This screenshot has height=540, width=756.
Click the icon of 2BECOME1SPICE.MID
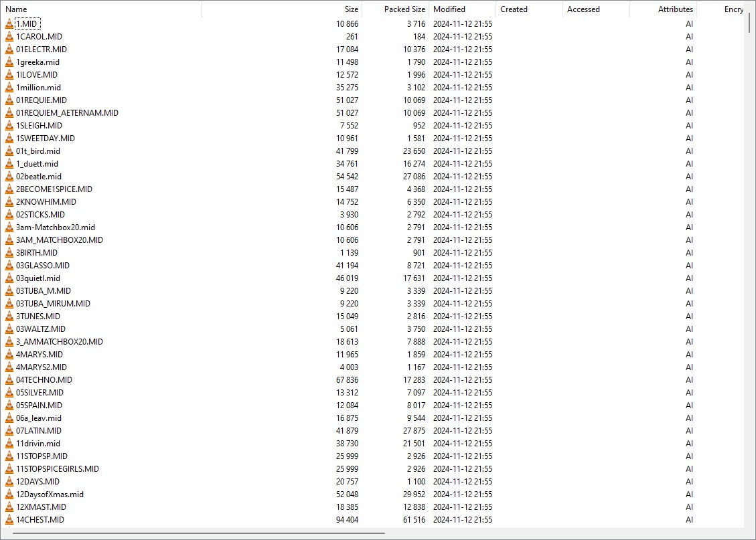pos(9,189)
